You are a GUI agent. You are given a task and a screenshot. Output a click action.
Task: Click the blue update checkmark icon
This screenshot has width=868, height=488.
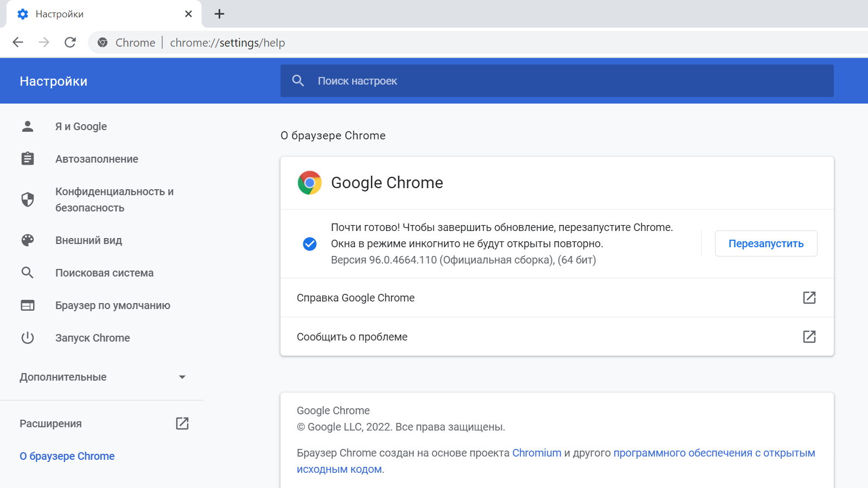(310, 244)
